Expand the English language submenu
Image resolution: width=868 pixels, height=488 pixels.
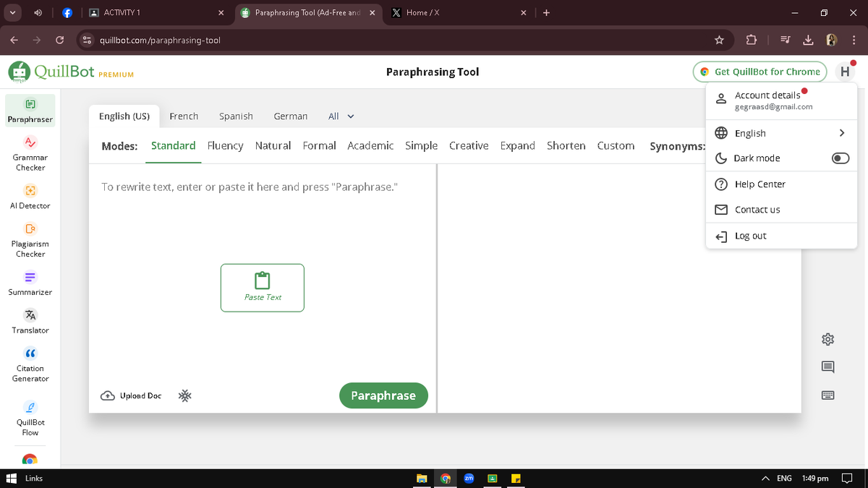pyautogui.click(x=781, y=133)
